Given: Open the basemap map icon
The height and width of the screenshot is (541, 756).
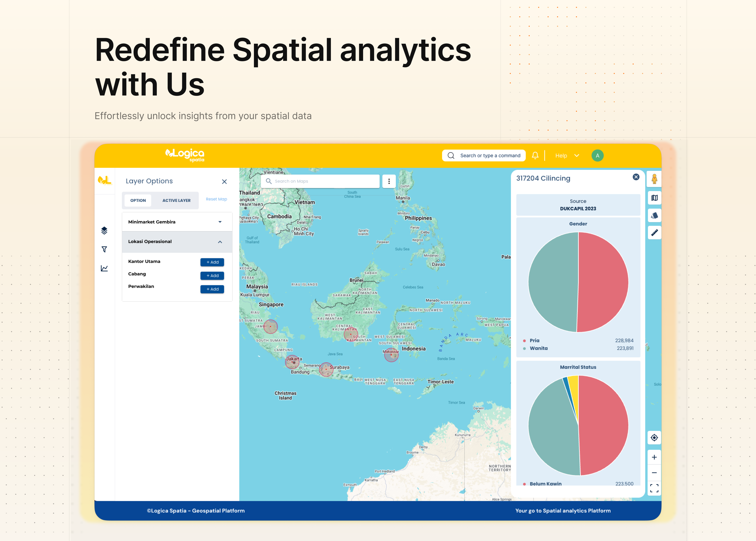Looking at the screenshot, I should [654, 198].
